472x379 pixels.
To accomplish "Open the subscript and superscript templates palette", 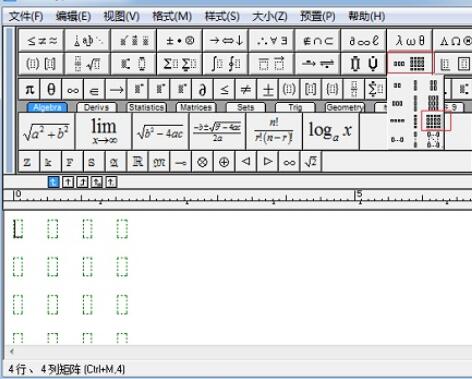I will tap(134, 63).
